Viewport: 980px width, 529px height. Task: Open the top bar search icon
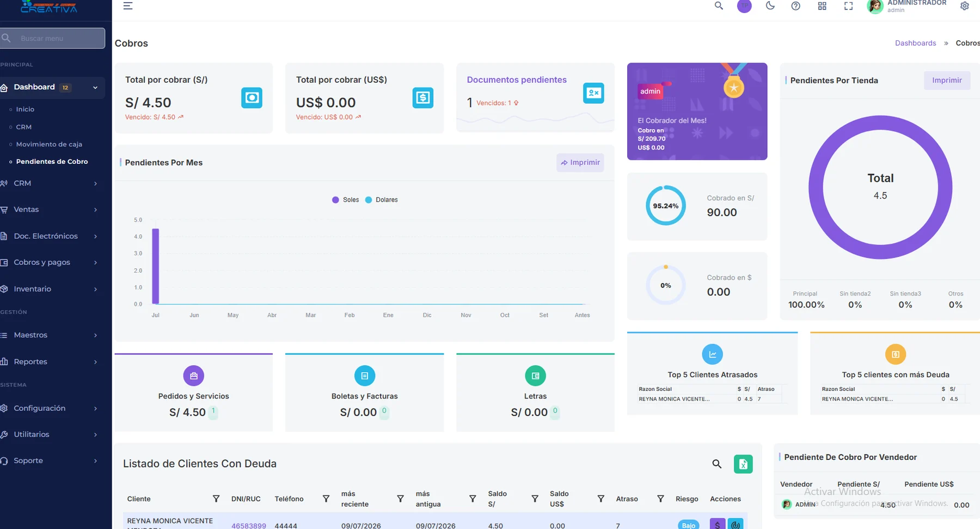tap(719, 6)
